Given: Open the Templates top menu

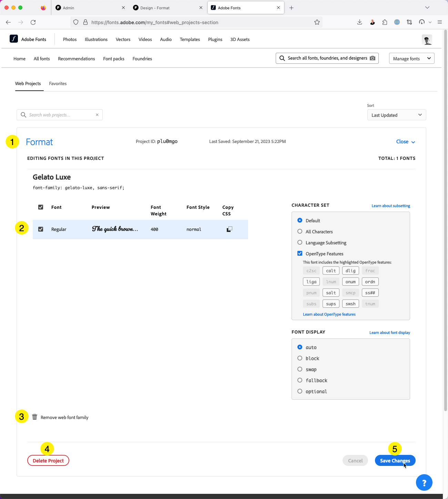Looking at the screenshot, I should [x=190, y=39].
